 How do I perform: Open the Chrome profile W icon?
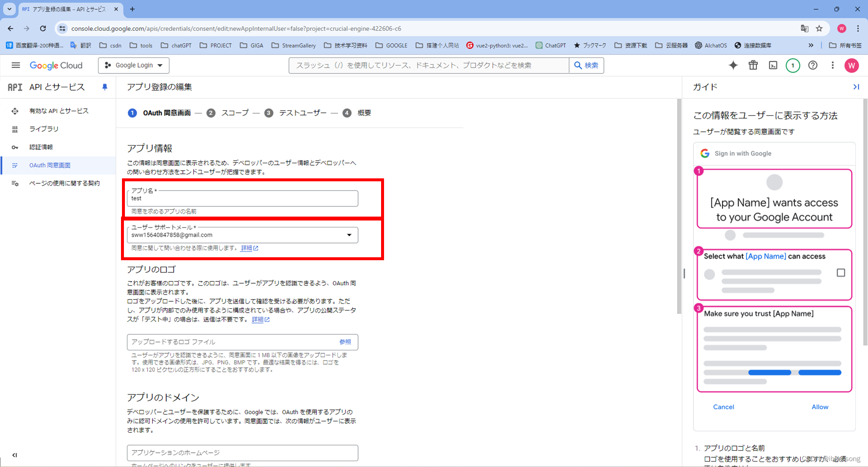coord(842,28)
